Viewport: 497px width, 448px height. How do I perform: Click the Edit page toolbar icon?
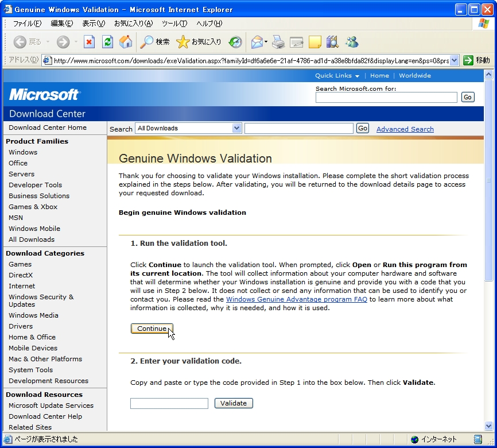click(296, 42)
